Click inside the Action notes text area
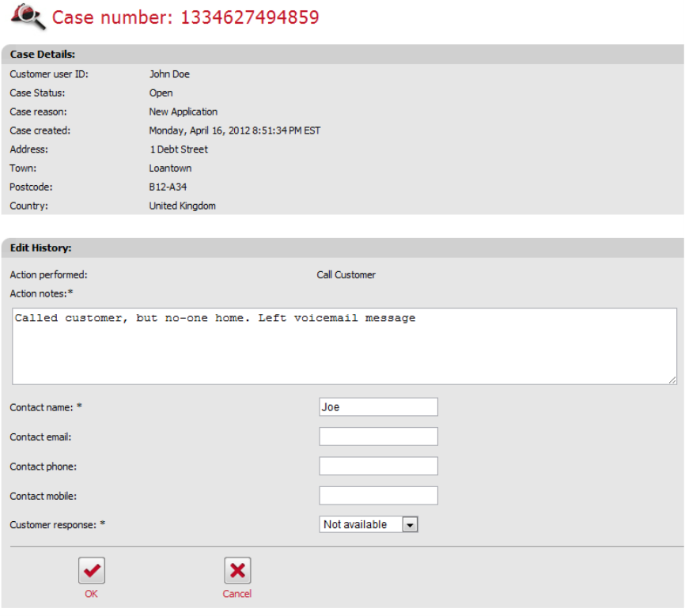The image size is (685, 616). (x=344, y=346)
